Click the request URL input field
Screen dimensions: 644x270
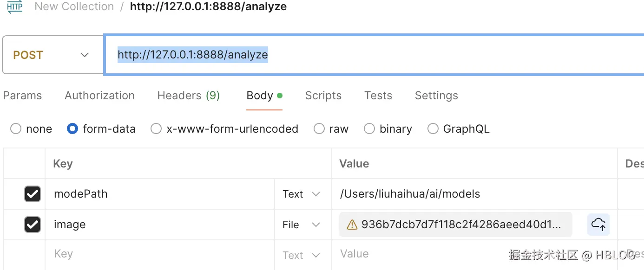pyautogui.click(x=372, y=55)
